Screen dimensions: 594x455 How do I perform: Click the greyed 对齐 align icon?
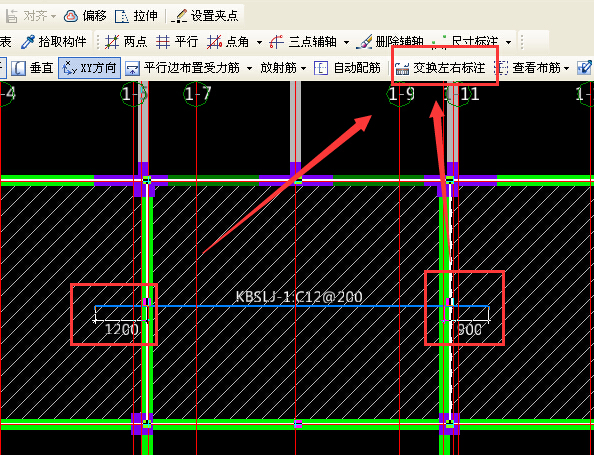12,16
